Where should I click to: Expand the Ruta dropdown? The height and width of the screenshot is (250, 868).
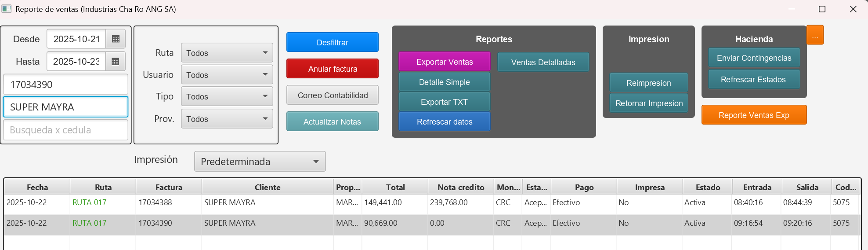click(227, 53)
